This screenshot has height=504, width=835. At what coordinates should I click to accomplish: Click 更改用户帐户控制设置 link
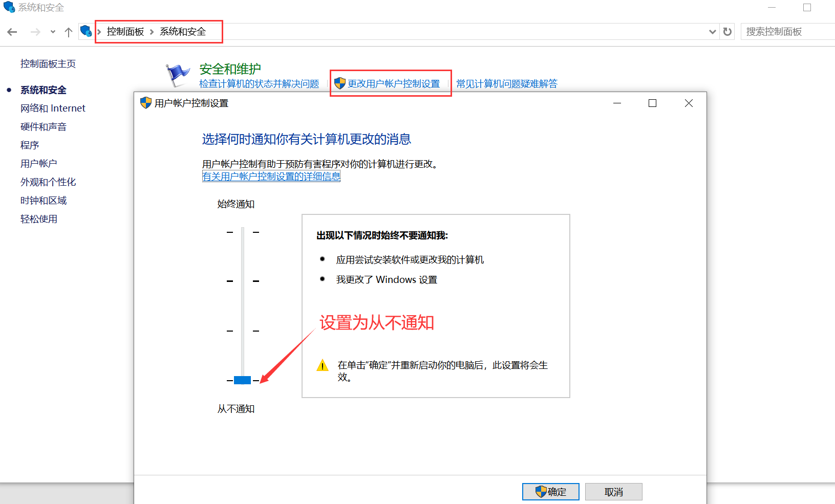point(393,84)
